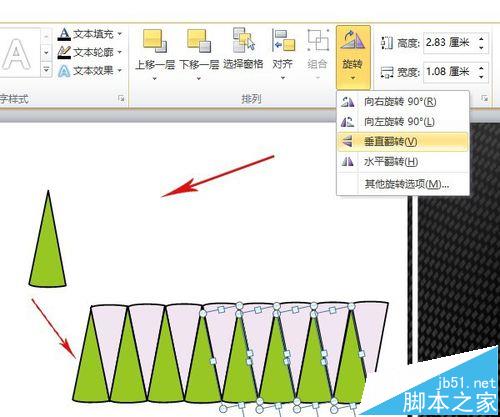Open the Text Fill (文本填充) dropdown
Screen dimensions: 500x417
point(120,34)
